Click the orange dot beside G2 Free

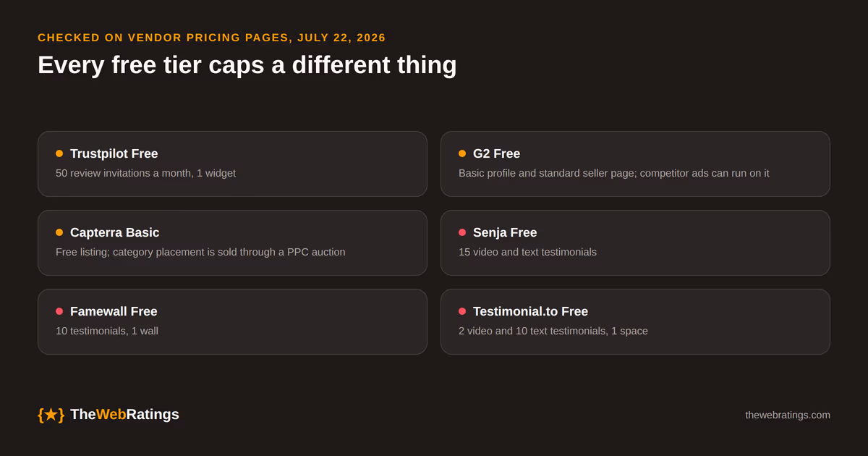(462, 153)
